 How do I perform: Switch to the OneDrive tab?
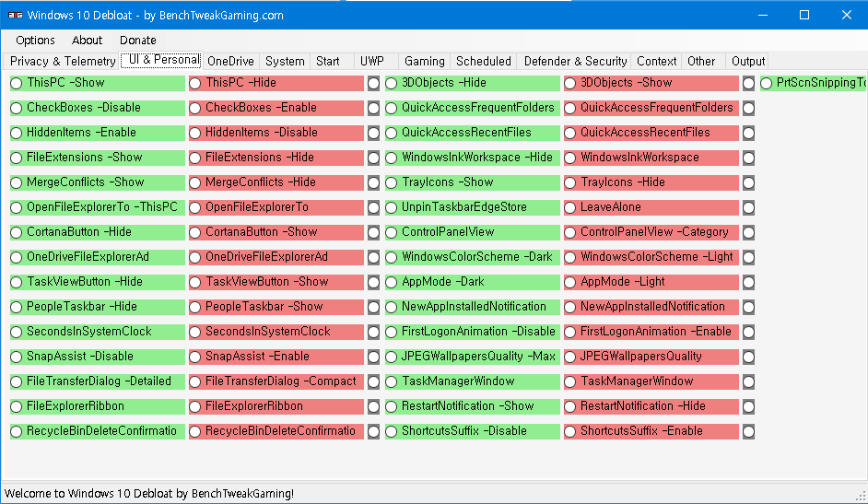coord(230,61)
